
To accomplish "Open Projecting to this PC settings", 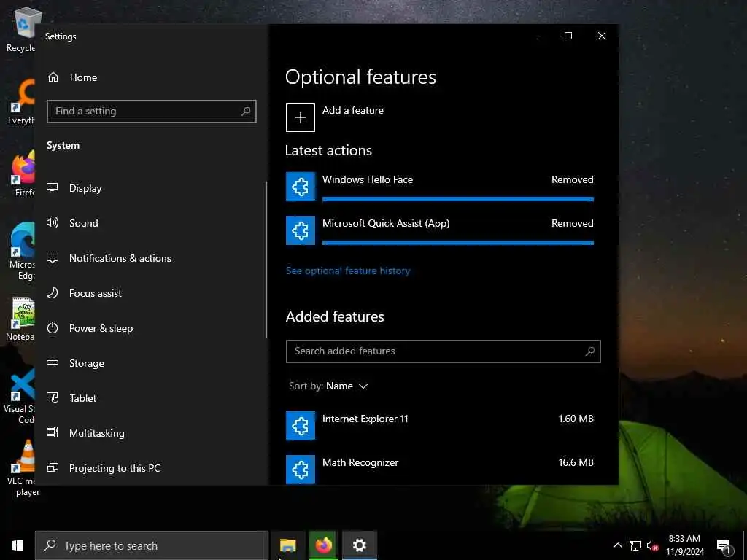I will pos(150,468).
